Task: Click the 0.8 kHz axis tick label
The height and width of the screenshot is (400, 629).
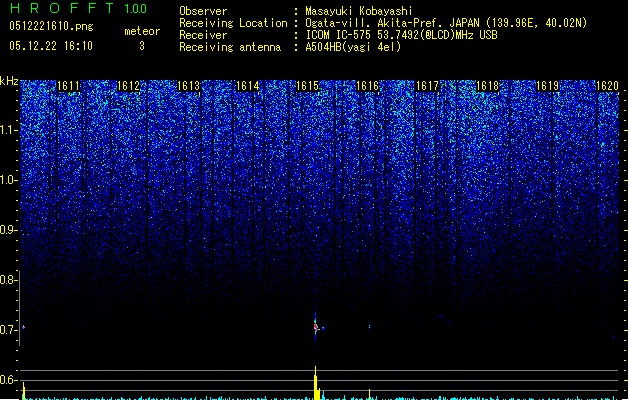Action: click(x=8, y=280)
